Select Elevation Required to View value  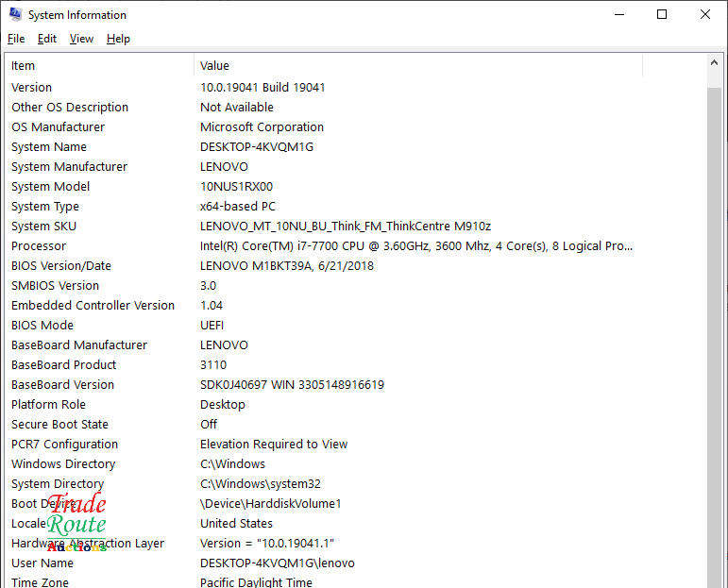[x=274, y=445]
